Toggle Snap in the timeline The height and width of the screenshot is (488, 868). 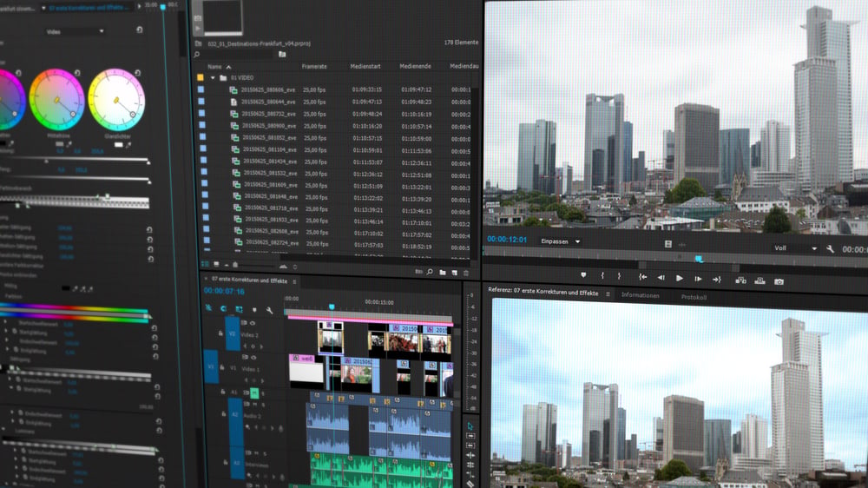point(223,308)
